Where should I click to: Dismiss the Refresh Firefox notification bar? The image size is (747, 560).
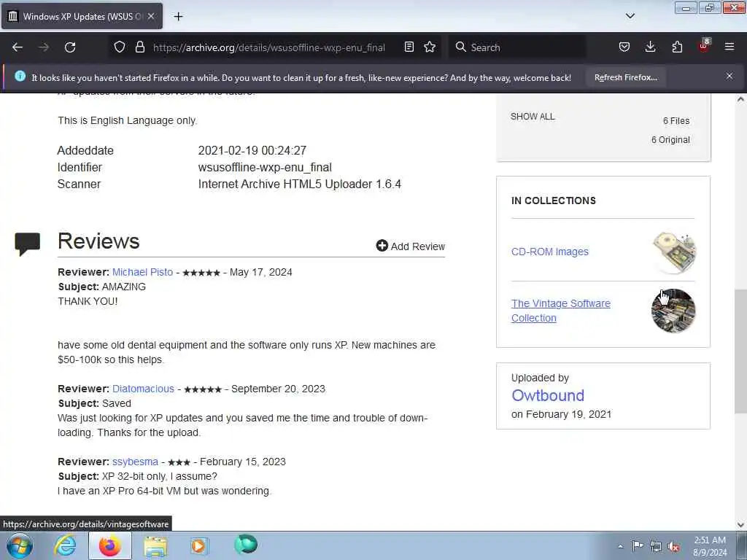tap(729, 76)
